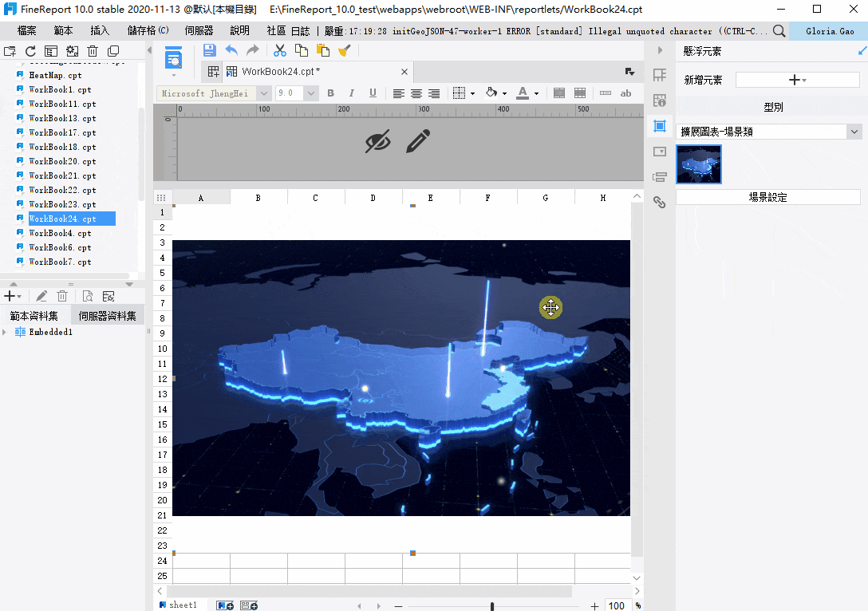This screenshot has width=868, height=611.
Task: Open the hyperlink panel in right sidebar
Action: [x=660, y=202]
